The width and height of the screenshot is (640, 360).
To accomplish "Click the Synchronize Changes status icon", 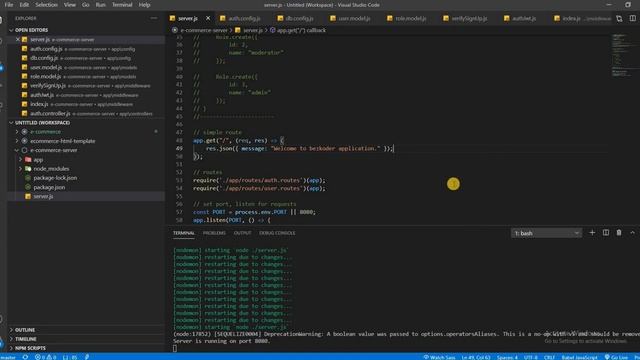I will (25, 357).
